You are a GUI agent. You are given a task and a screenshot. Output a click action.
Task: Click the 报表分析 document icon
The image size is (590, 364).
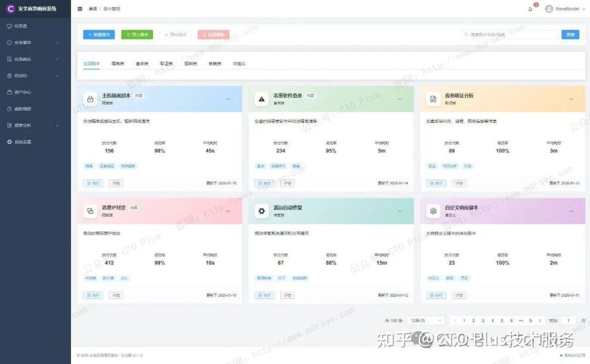pyautogui.click(x=9, y=125)
